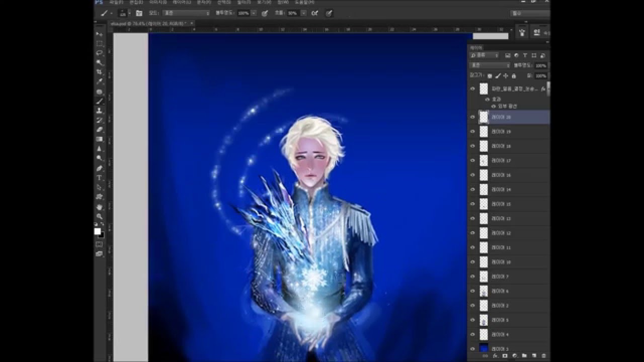The image size is (644, 362).
Task: Toggle lock position of the layer
Action: pyautogui.click(x=506, y=76)
